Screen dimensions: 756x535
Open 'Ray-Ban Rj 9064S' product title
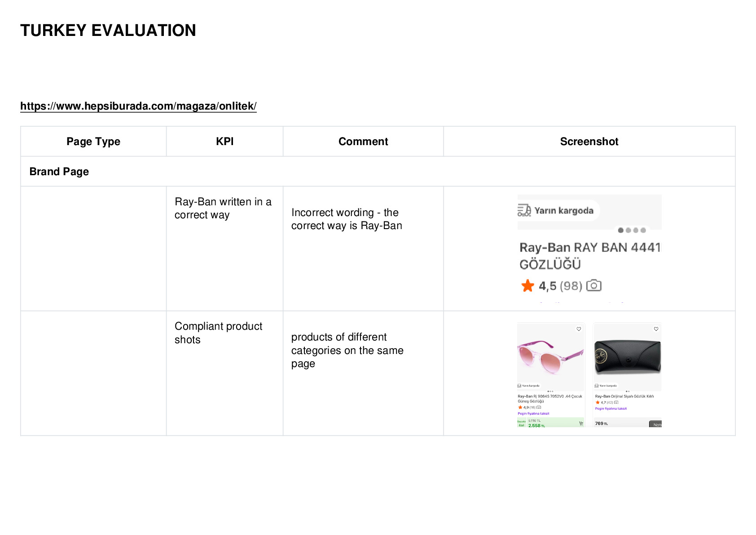click(x=550, y=398)
